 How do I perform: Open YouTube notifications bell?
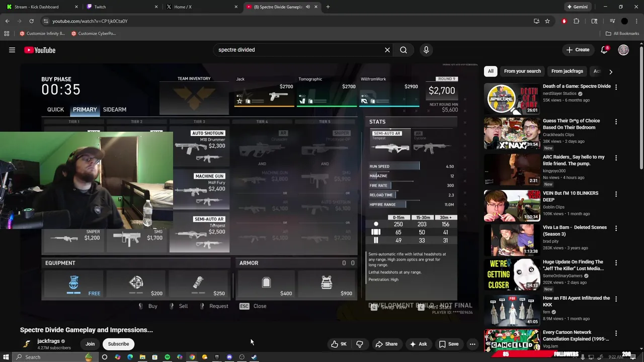pyautogui.click(x=605, y=50)
